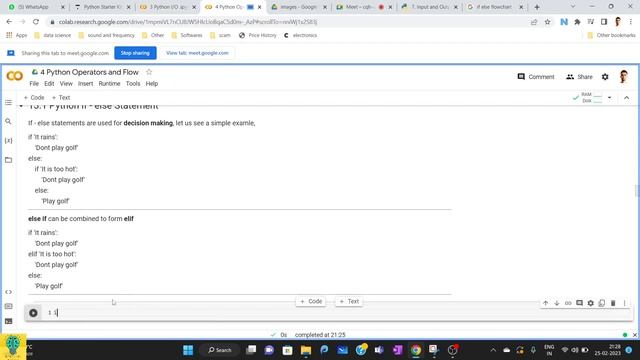Switch to the if else flowchart tab
This screenshot has height=360, width=640.
495,7
